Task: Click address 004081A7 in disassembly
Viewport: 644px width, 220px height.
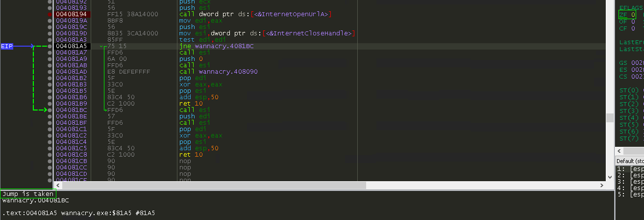Action: (x=72, y=53)
